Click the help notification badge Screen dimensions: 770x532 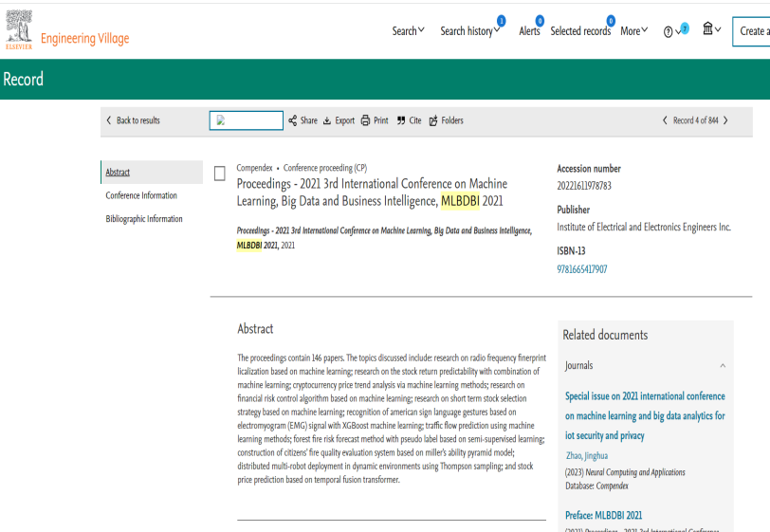685,28
